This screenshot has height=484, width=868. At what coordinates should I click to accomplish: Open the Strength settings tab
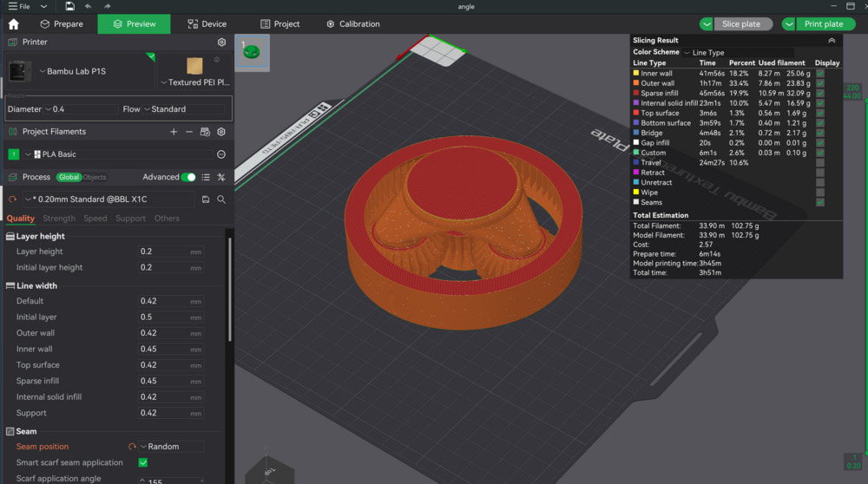[59, 219]
